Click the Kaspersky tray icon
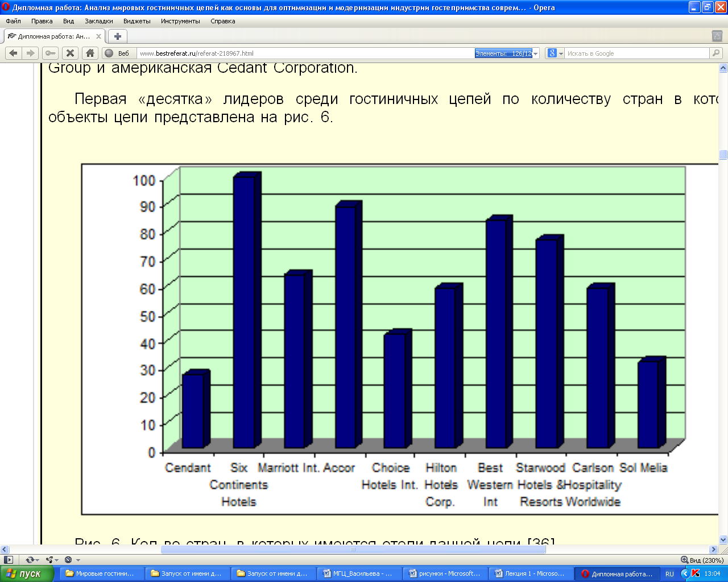Viewport: 728px width, 582px height. pos(696,573)
